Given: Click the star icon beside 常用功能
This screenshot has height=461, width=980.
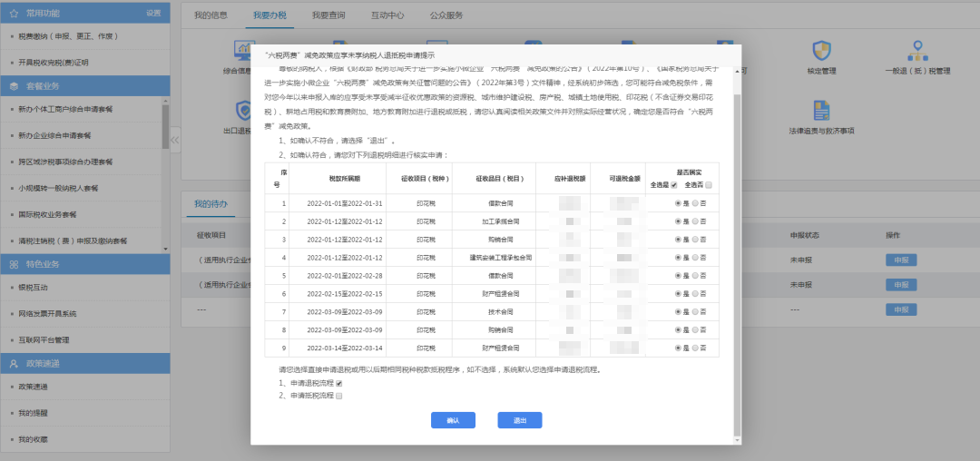Looking at the screenshot, I should coord(15,14).
